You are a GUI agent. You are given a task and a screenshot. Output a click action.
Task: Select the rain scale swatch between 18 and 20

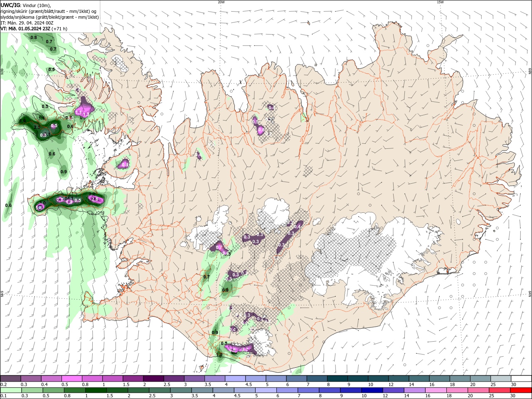click(457, 390)
